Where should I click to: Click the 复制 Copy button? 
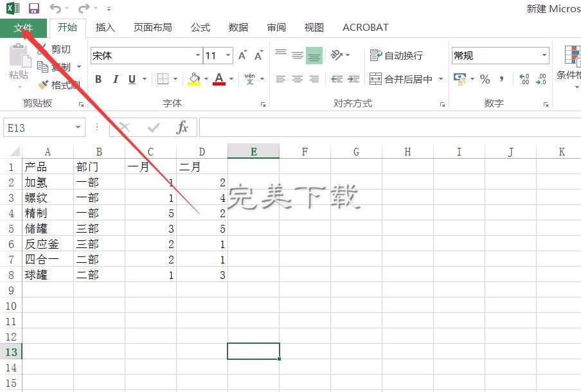point(55,67)
